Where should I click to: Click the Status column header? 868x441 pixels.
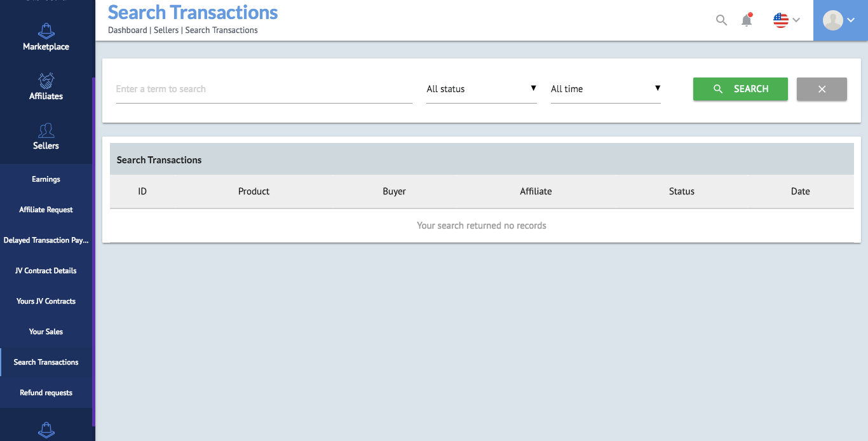pyautogui.click(x=681, y=191)
